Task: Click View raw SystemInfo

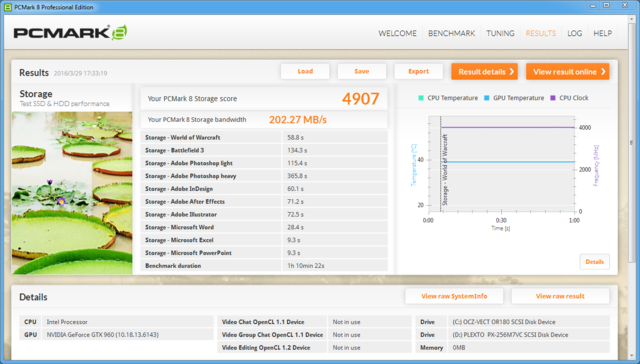Action: coord(454,296)
